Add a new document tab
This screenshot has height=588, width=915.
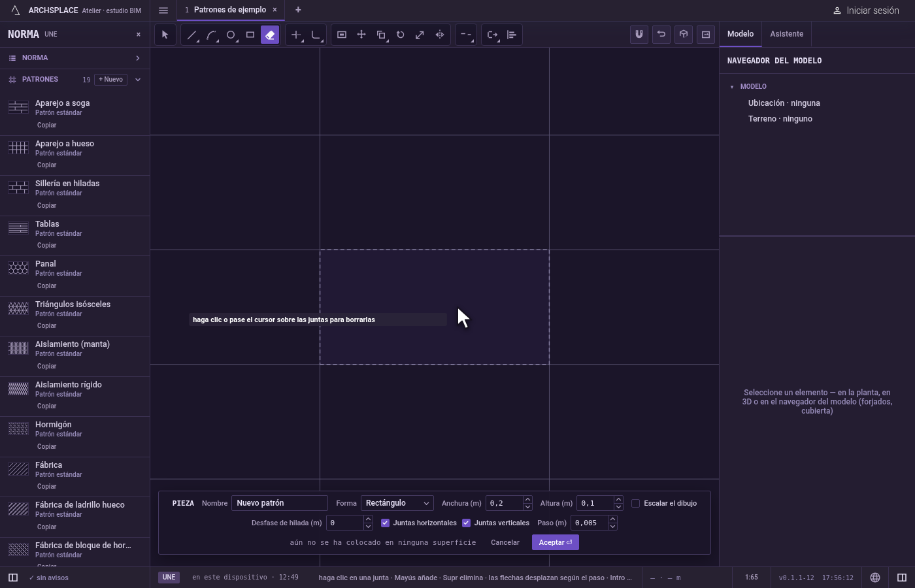click(x=298, y=10)
